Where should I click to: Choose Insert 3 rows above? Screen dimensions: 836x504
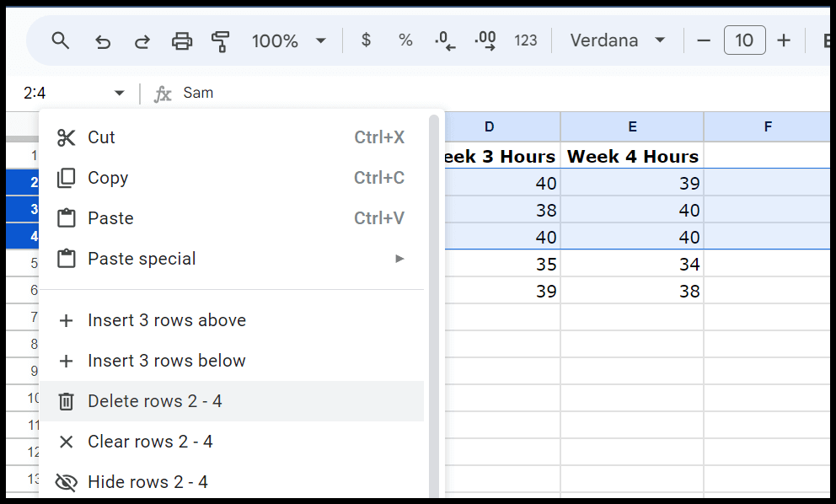click(167, 320)
